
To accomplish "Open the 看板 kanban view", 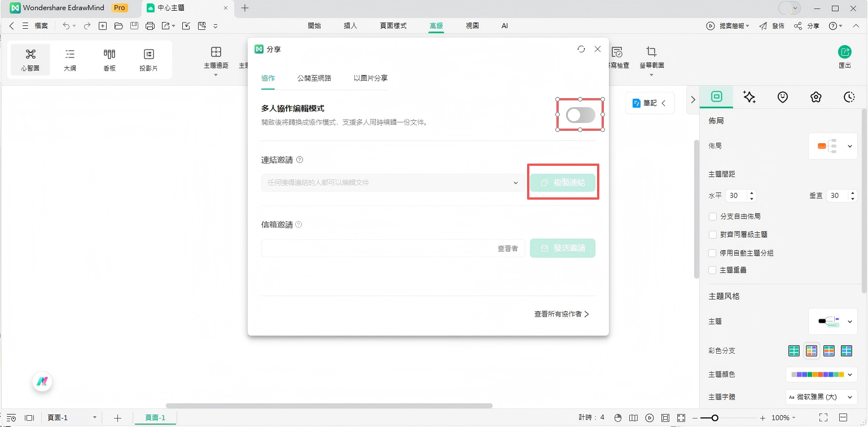I will pyautogui.click(x=109, y=59).
